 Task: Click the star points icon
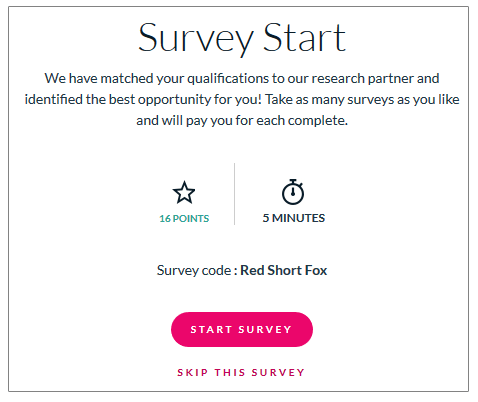pyautogui.click(x=184, y=193)
